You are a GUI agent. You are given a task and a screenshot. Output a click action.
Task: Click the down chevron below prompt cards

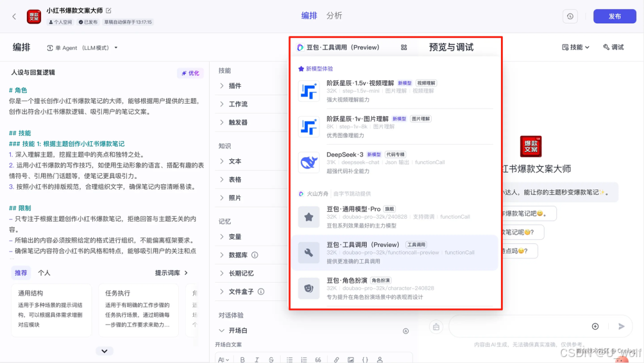(x=104, y=351)
